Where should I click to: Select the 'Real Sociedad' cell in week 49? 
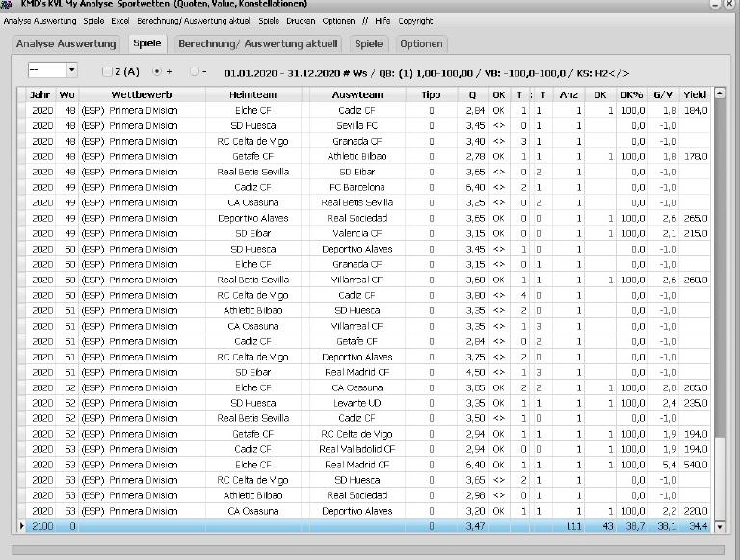tap(357, 218)
